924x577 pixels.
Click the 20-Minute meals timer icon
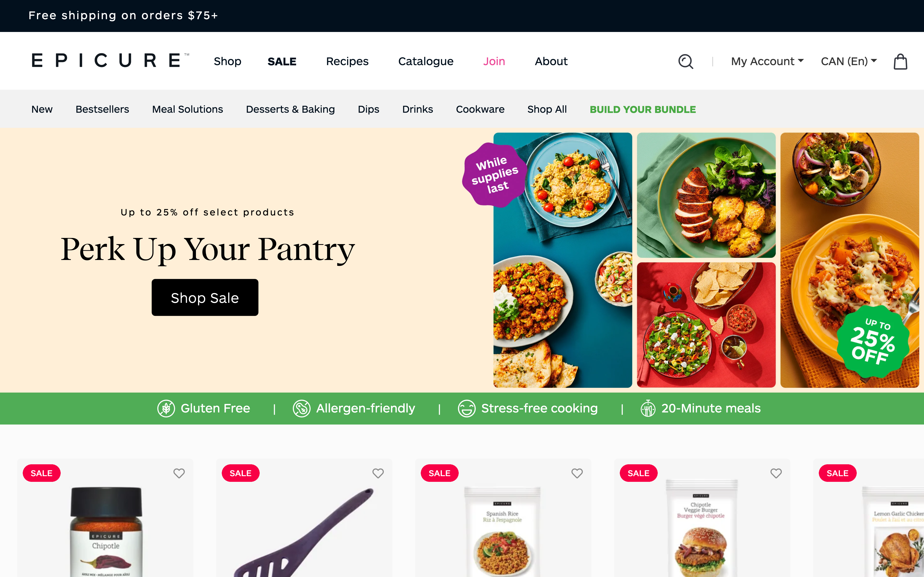[648, 408]
